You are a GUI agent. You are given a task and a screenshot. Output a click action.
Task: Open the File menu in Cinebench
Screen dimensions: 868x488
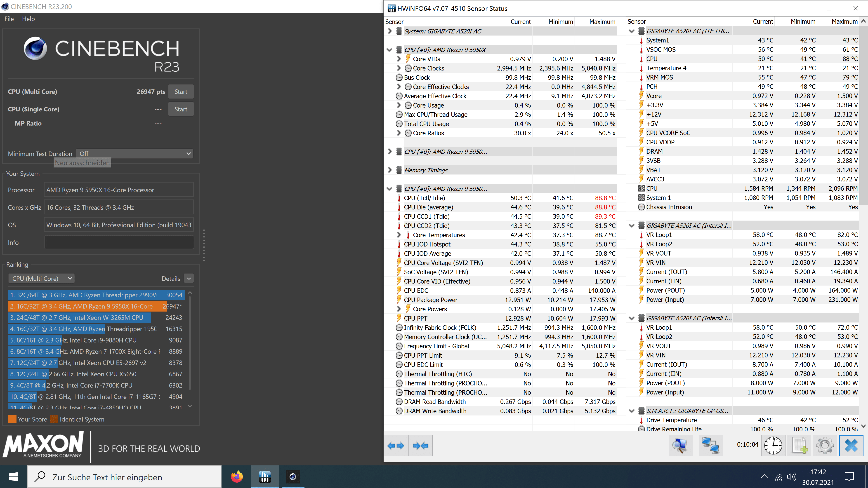click(x=9, y=19)
